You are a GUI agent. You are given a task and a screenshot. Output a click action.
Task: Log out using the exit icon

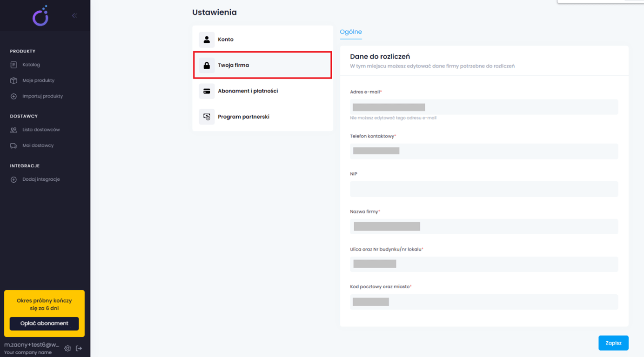[x=79, y=348]
